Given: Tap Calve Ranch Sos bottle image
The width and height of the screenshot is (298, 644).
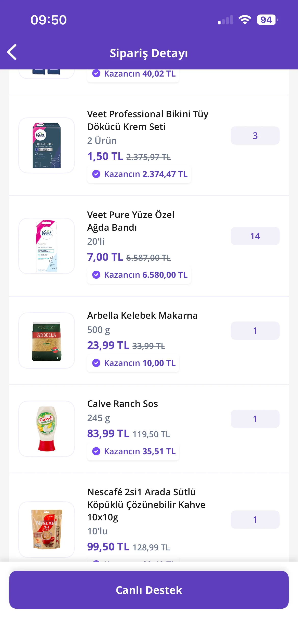Looking at the screenshot, I should (x=47, y=429).
